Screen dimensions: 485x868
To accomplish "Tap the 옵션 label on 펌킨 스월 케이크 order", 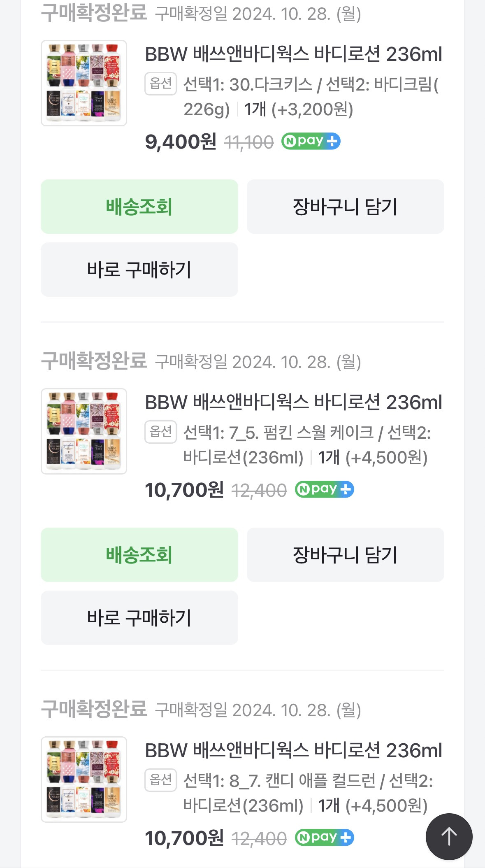I will pyautogui.click(x=160, y=432).
